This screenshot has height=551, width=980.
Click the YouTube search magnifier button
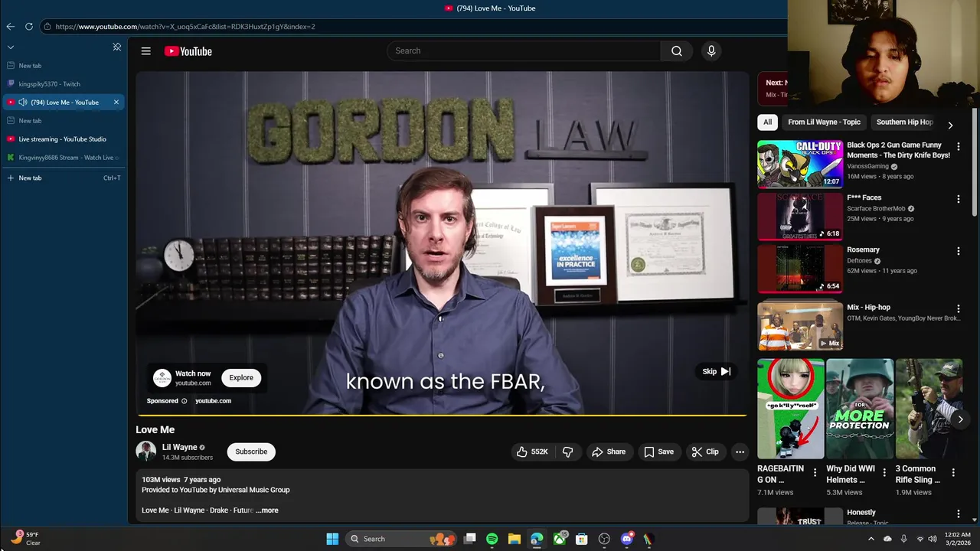tap(677, 51)
